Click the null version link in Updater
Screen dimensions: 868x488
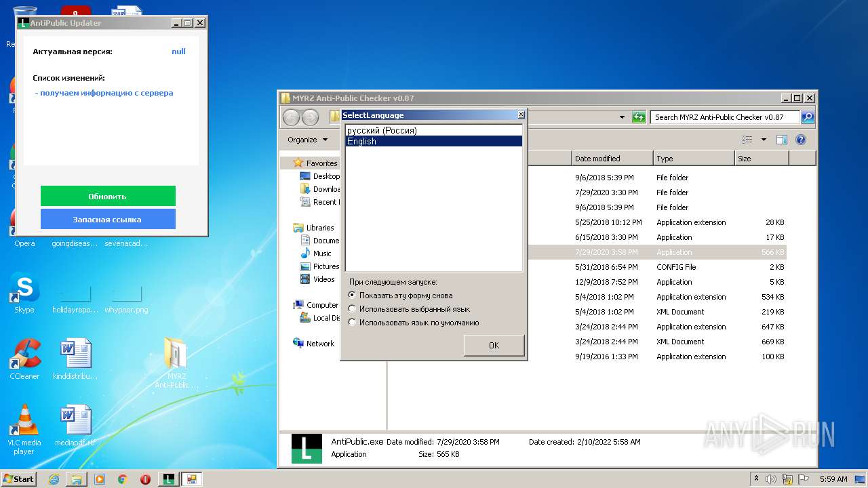(178, 52)
